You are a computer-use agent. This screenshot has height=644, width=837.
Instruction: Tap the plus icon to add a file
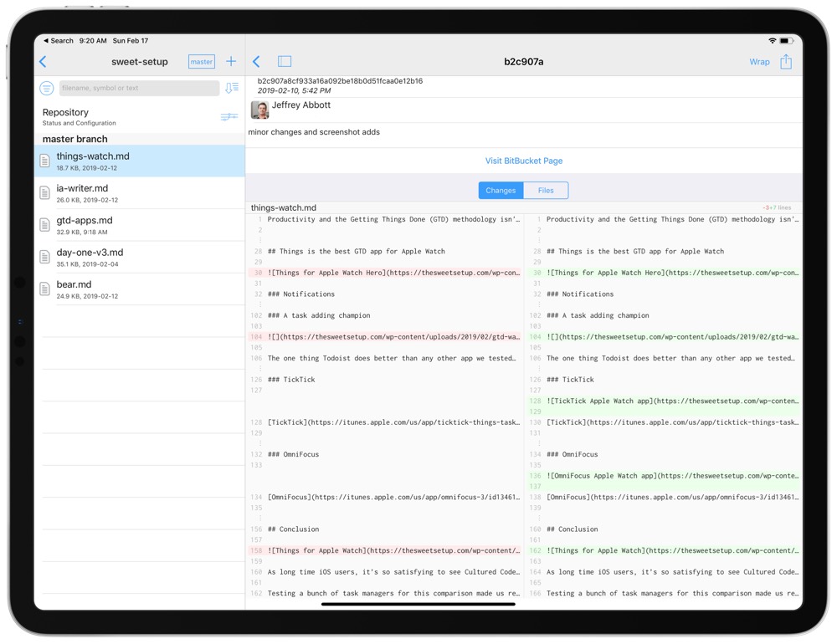[x=231, y=61]
